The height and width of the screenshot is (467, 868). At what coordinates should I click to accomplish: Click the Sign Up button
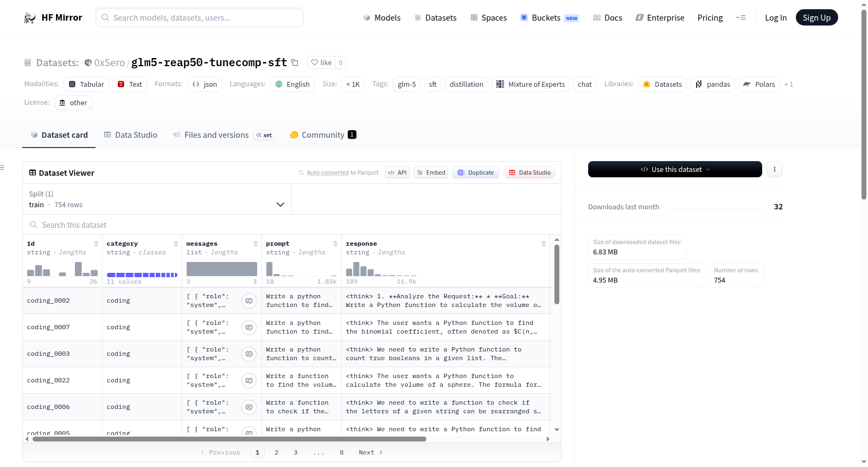tap(816, 18)
